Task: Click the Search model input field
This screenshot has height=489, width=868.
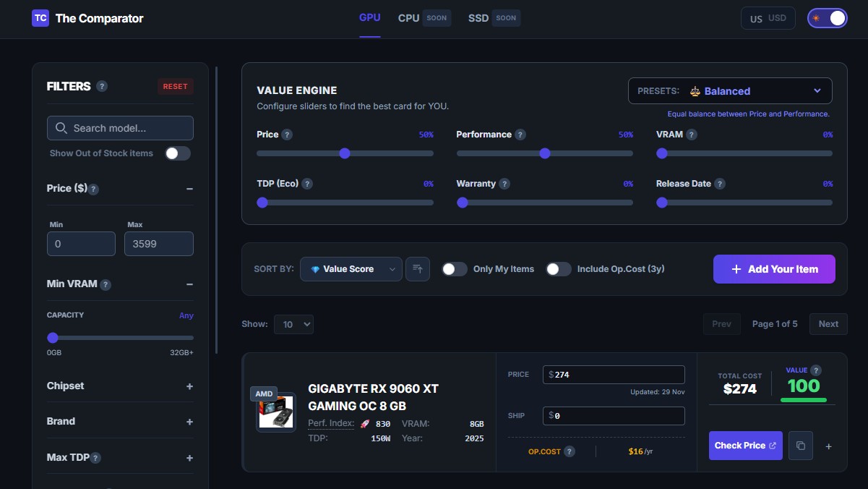Action: (120, 128)
